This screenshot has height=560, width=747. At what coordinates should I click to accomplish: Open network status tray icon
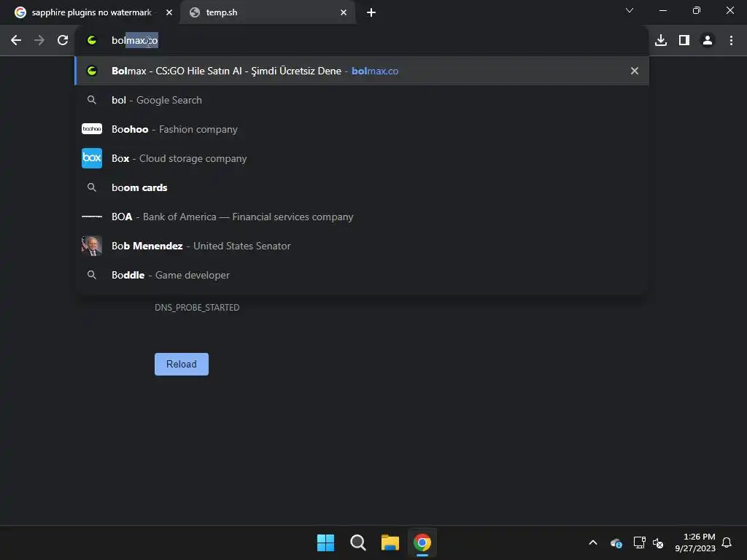[x=639, y=542]
